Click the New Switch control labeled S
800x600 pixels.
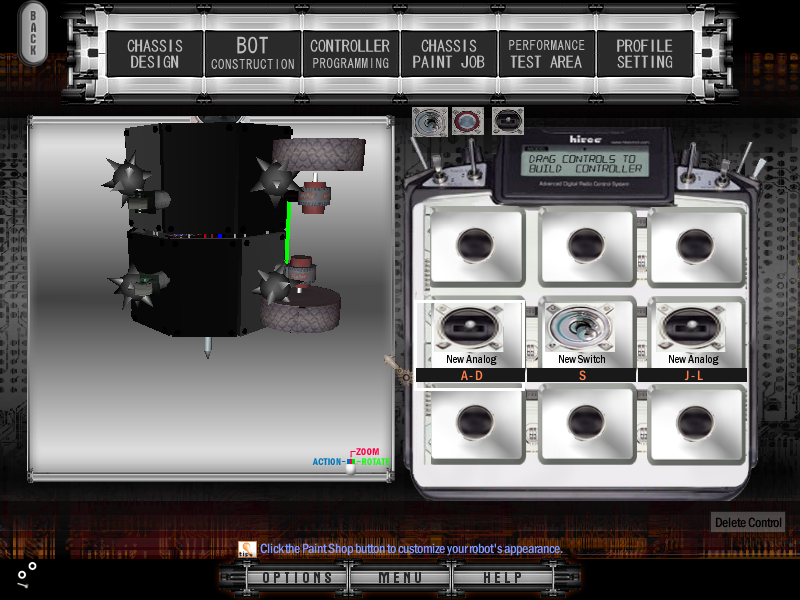(x=582, y=340)
